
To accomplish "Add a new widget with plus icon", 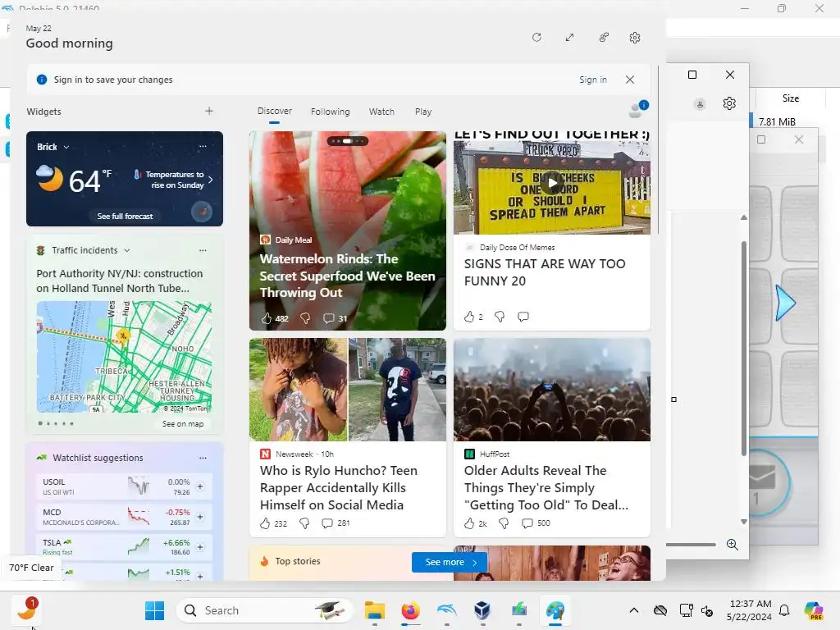I will 209,111.
